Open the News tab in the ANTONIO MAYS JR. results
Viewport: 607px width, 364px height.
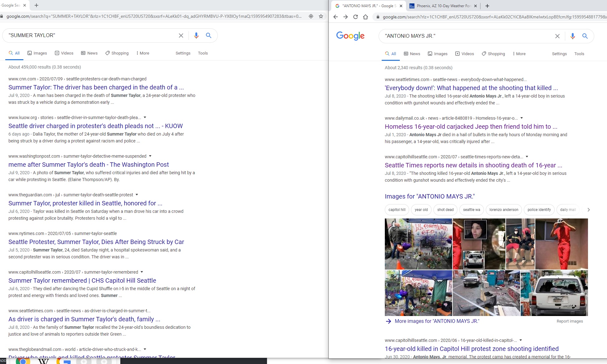(x=412, y=54)
